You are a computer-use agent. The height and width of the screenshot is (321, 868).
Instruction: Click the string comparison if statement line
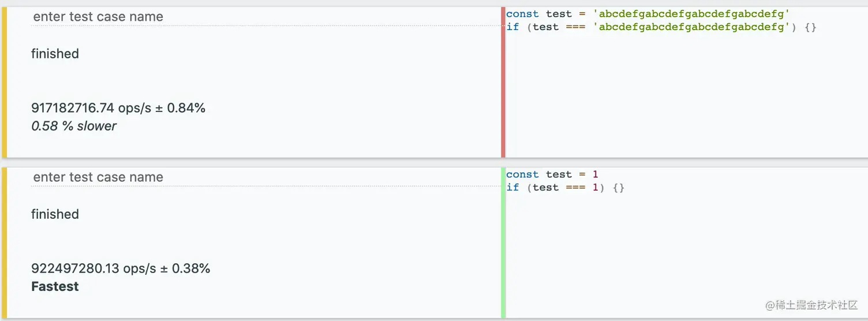[661, 27]
